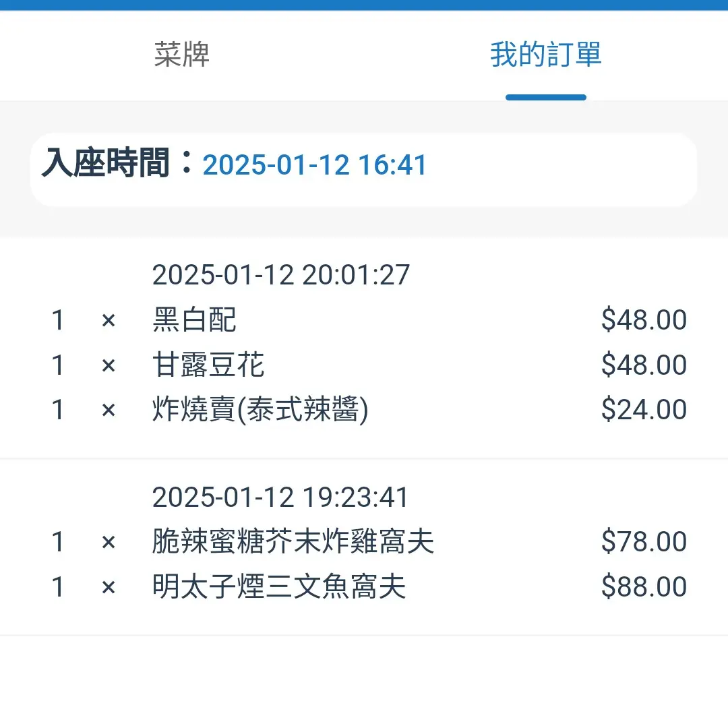The height and width of the screenshot is (728, 728).
Task: Choose the 炸燒賣(泰式辣醬) item
Action: (x=260, y=410)
